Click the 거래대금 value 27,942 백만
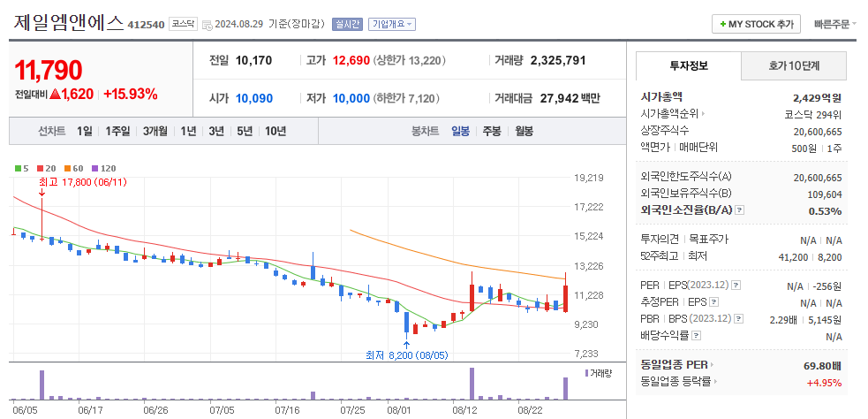 569,99
